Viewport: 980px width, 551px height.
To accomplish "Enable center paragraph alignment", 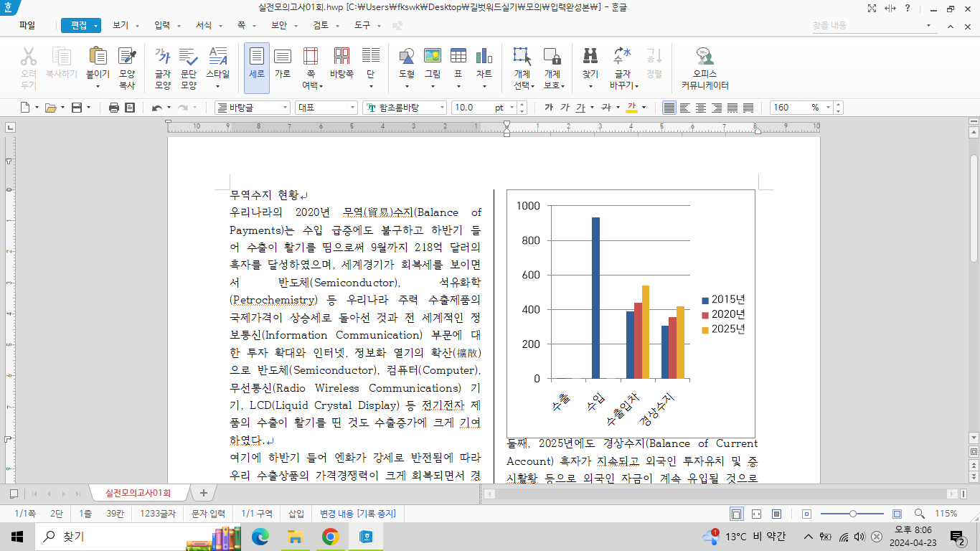I will [x=700, y=108].
